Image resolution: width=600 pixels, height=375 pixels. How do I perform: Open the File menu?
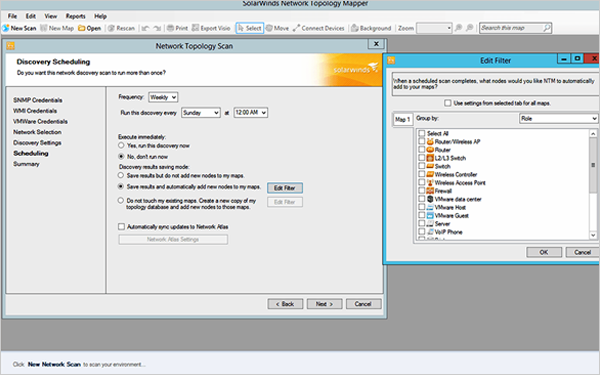(x=12, y=16)
